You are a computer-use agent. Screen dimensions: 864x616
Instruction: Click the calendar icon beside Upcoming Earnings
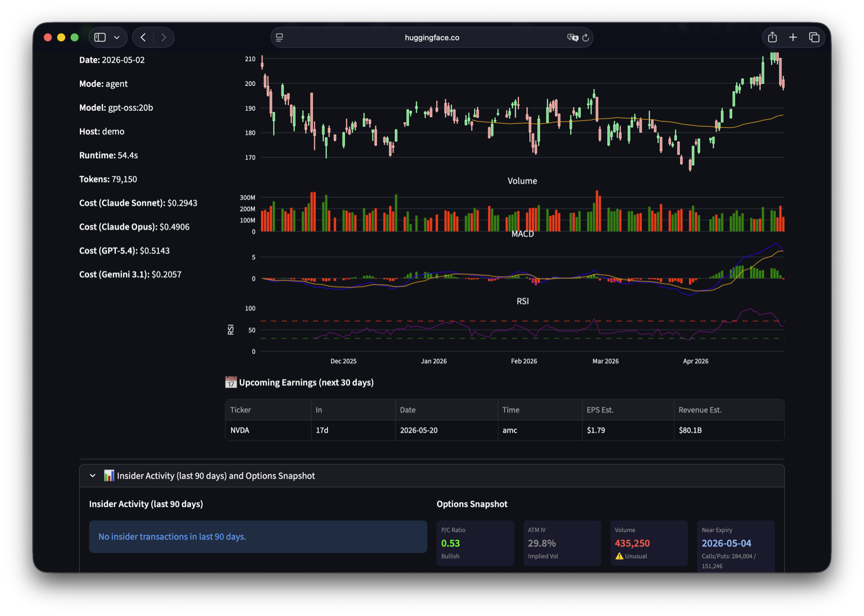coord(231,382)
